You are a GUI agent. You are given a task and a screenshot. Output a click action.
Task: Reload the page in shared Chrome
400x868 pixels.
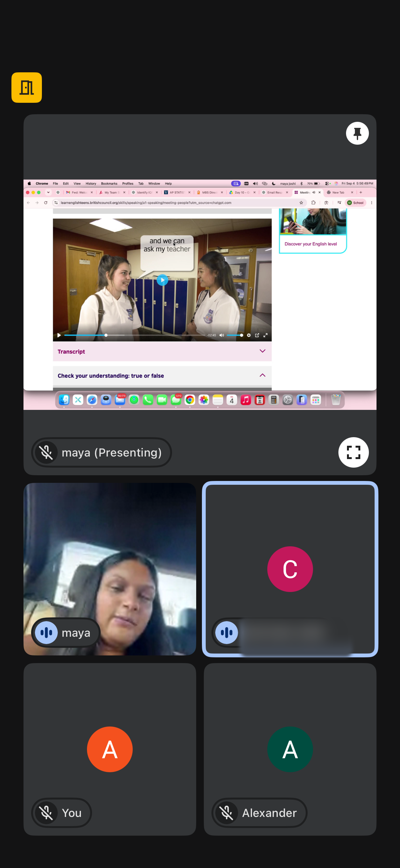tap(45, 203)
